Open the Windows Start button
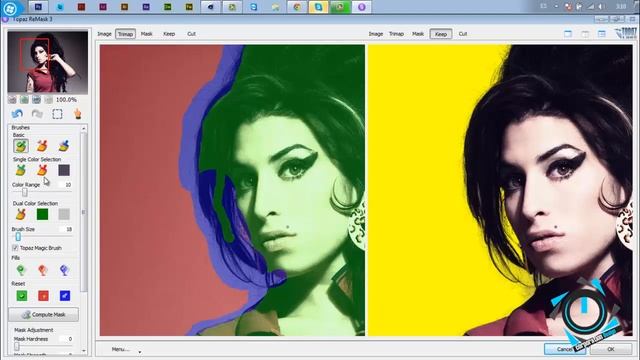Image resolution: width=640 pixels, height=360 pixels. [10, 8]
